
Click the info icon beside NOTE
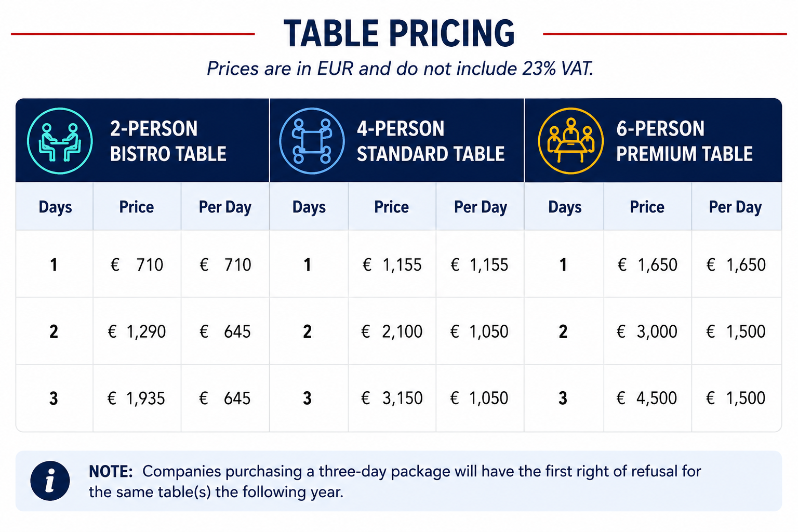(50, 481)
